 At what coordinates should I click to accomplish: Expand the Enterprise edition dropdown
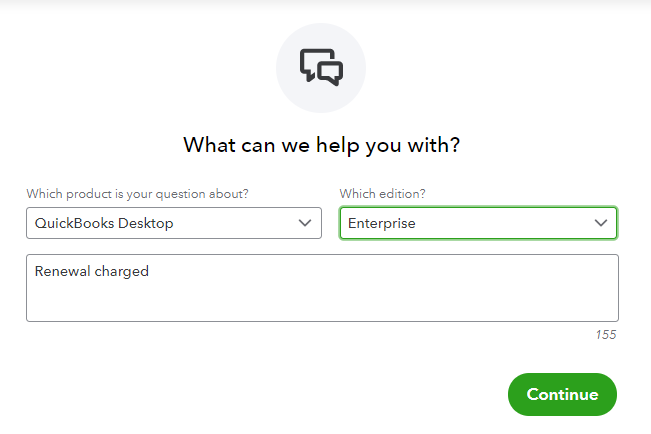click(x=478, y=223)
